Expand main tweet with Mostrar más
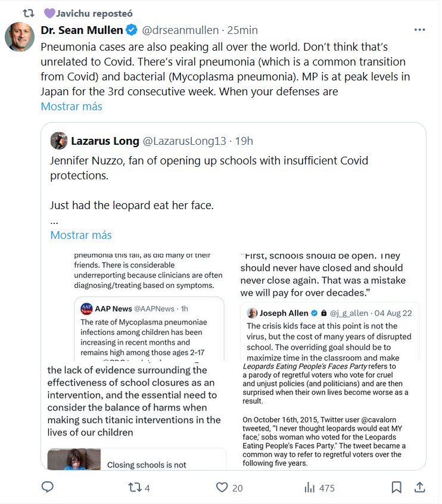Image resolution: width=442 pixels, height=504 pixels. pyautogui.click(x=71, y=107)
